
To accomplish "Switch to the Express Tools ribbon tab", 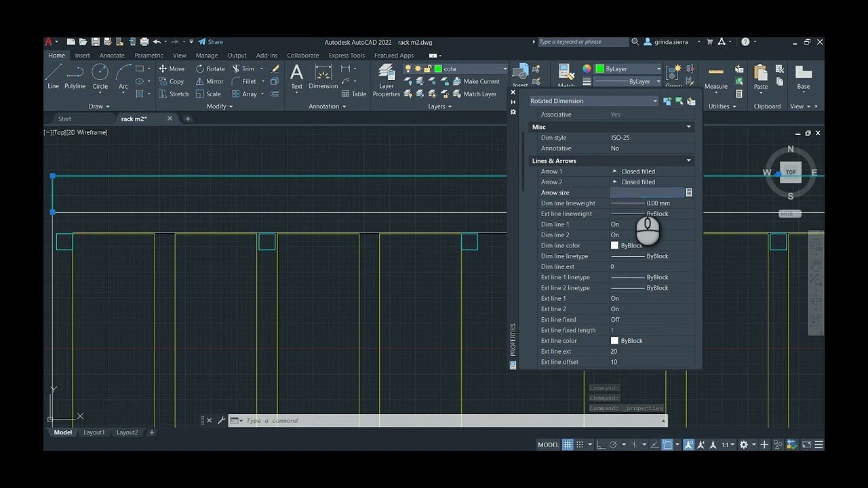I will tap(347, 56).
